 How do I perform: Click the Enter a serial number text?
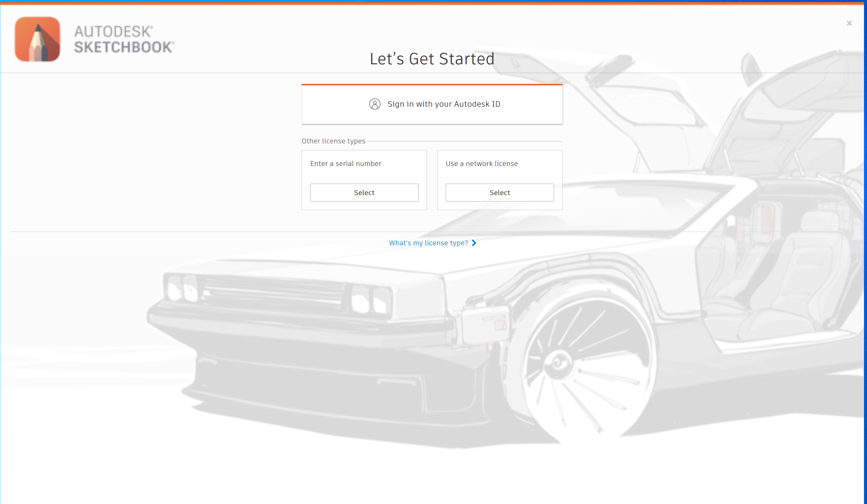click(346, 164)
